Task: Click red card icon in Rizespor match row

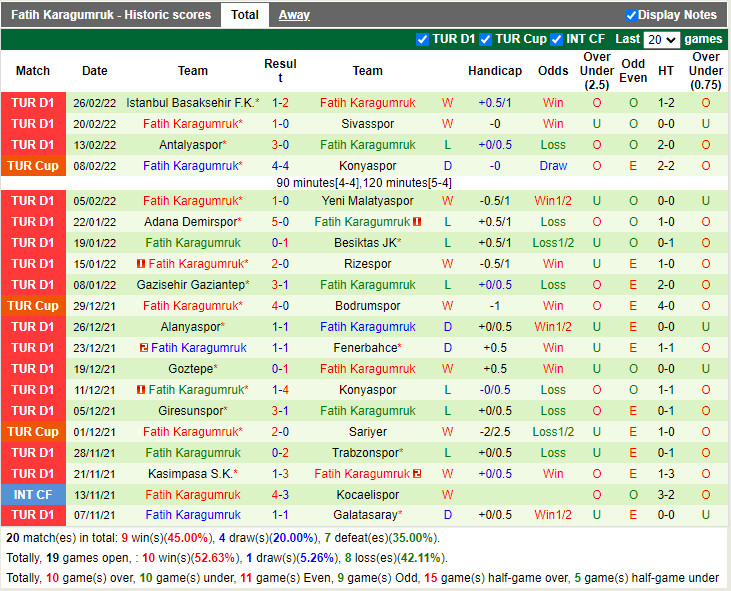Action: point(141,264)
